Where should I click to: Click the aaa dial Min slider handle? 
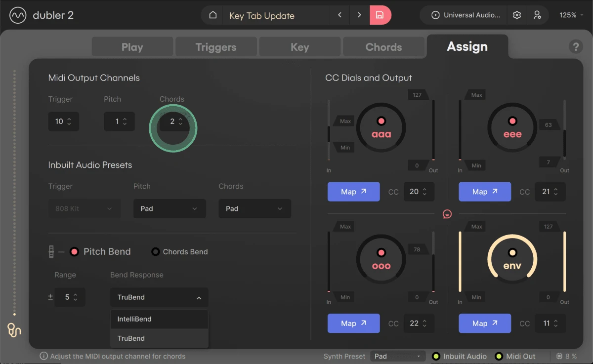click(343, 147)
